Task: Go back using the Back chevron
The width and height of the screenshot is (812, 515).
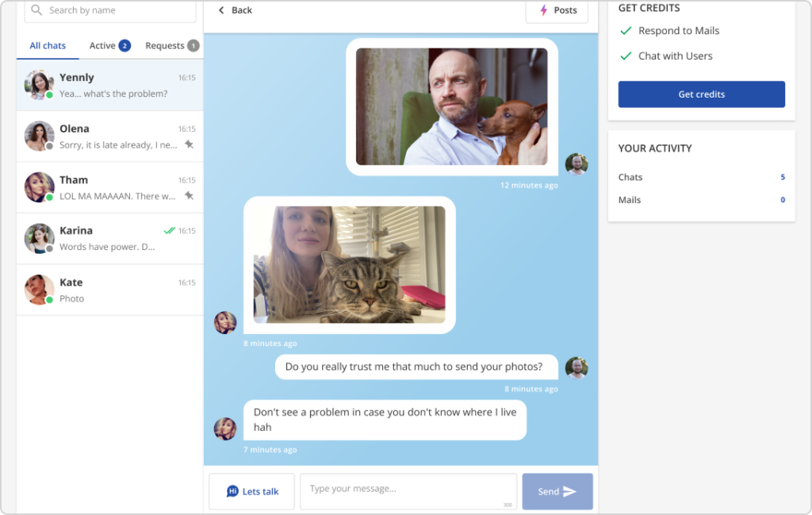Action: point(221,10)
